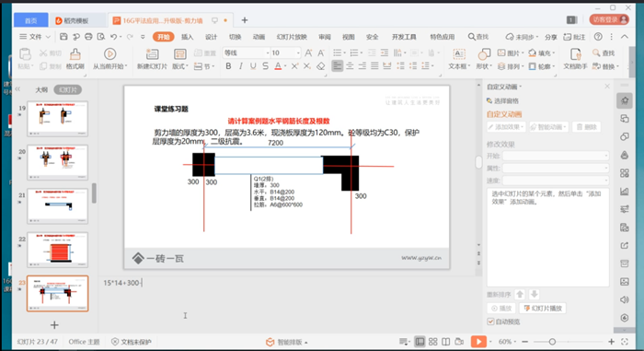Open the shapes 形状 dropdown
644x351 pixels.
[484, 58]
